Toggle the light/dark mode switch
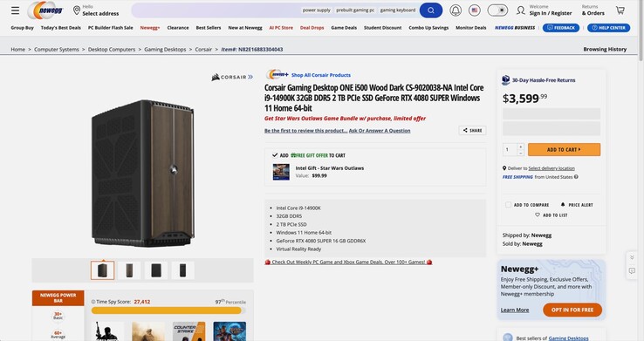644x341 pixels. (x=497, y=10)
